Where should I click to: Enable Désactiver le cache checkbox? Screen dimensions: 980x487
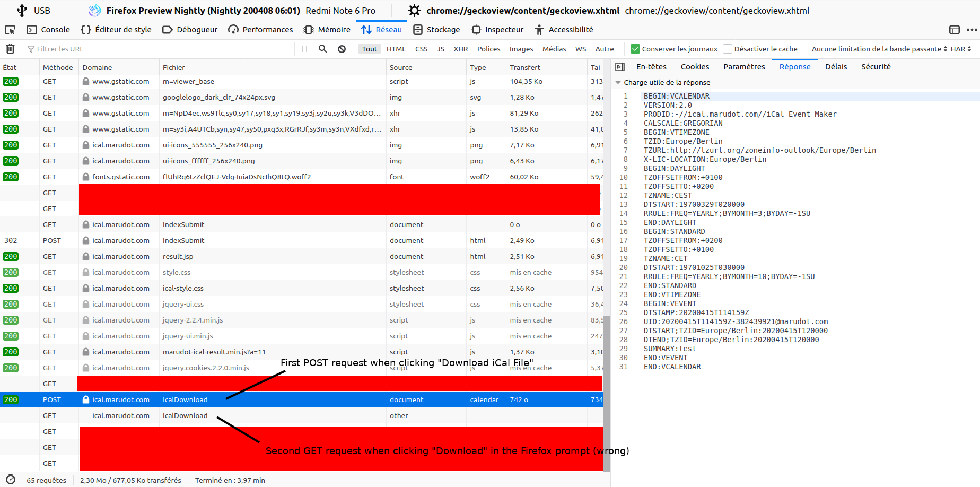[x=728, y=49]
